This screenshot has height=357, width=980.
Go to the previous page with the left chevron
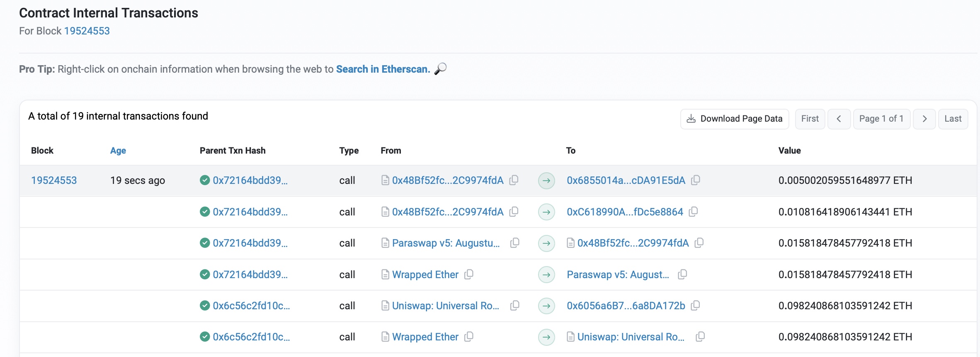click(839, 119)
